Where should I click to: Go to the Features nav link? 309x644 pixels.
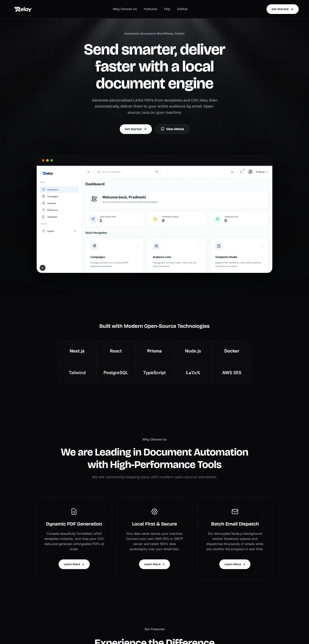pyautogui.click(x=150, y=9)
